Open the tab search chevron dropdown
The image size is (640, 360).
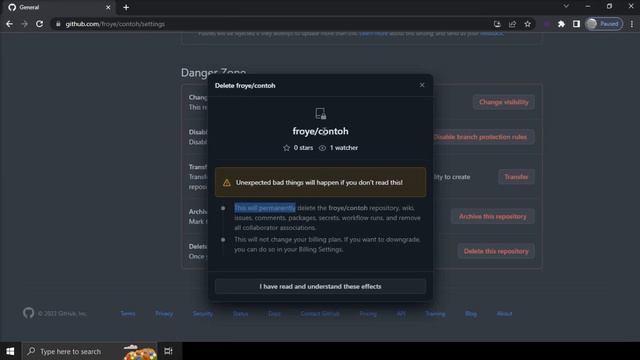click(x=566, y=6)
